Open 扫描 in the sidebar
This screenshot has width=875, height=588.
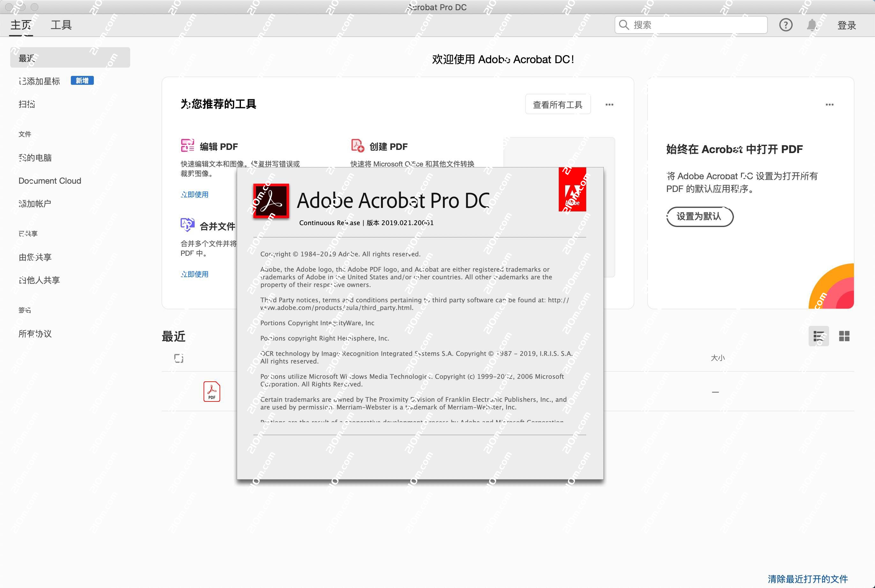point(26,104)
